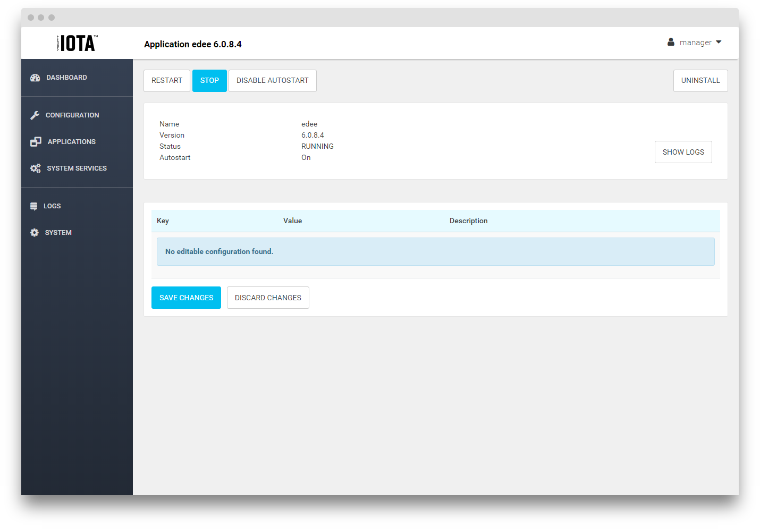Discard the configuration changes
This screenshot has height=532, width=760.
tap(268, 298)
